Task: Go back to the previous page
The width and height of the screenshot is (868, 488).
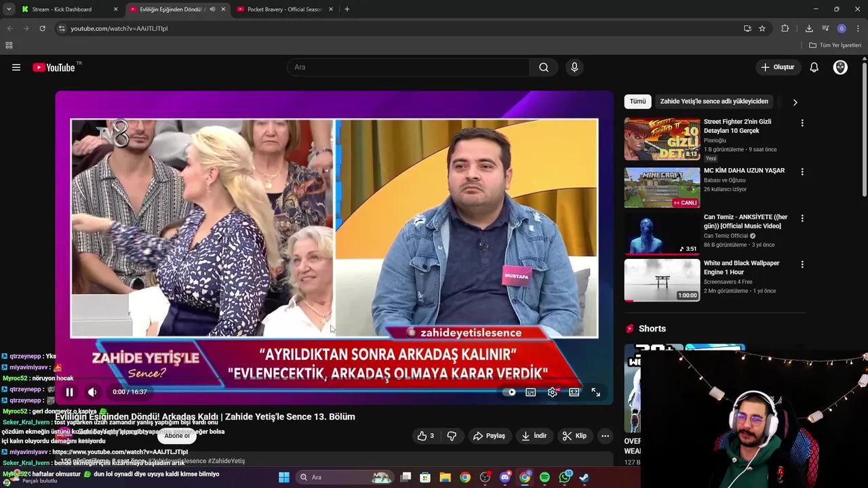Action: (x=9, y=28)
